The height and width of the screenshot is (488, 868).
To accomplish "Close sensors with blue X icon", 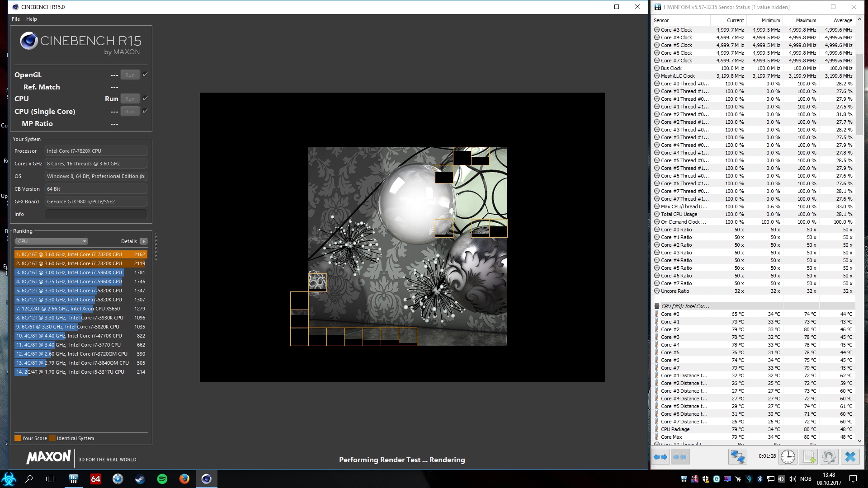I will click(x=850, y=457).
